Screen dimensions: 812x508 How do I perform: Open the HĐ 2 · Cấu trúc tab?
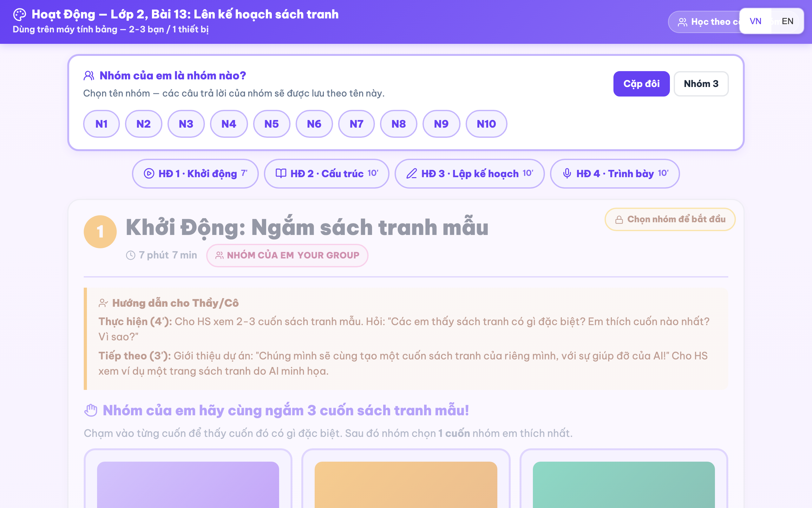[326, 173]
